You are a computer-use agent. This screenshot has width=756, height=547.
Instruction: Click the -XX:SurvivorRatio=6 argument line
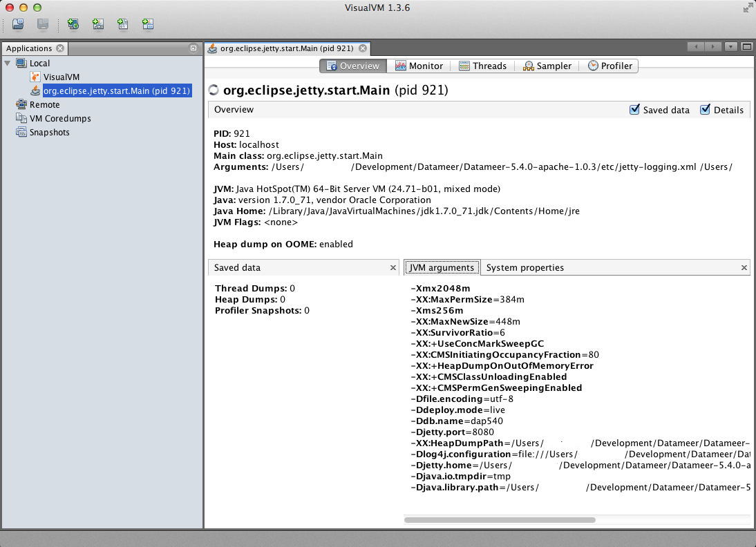[457, 332]
